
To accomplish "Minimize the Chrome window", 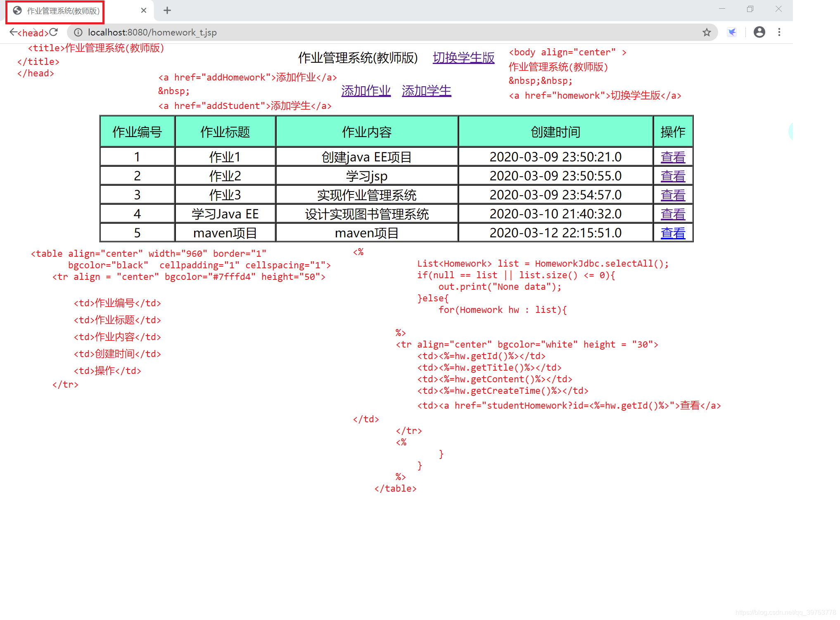I will (x=722, y=9).
